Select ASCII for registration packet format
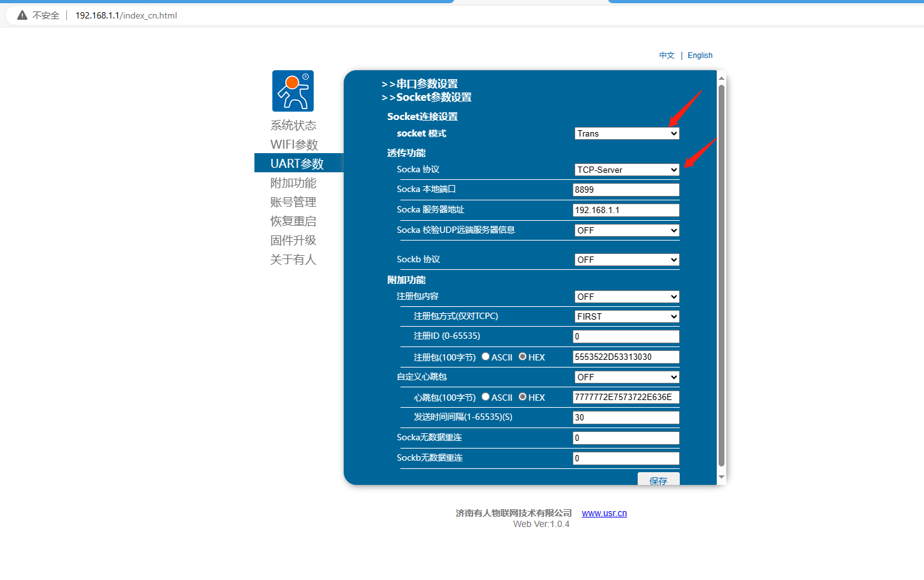Image resolution: width=924 pixels, height=580 pixels. [x=485, y=357]
